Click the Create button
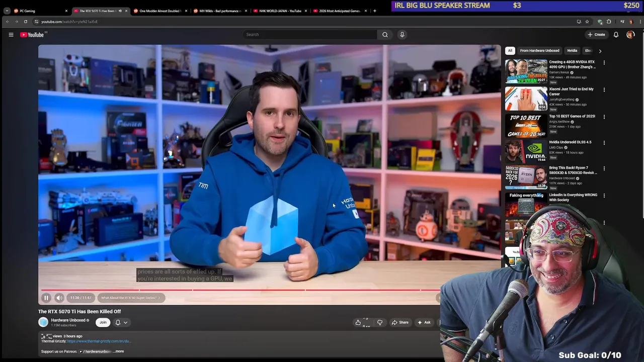This screenshot has width=644, height=362. (x=596, y=35)
